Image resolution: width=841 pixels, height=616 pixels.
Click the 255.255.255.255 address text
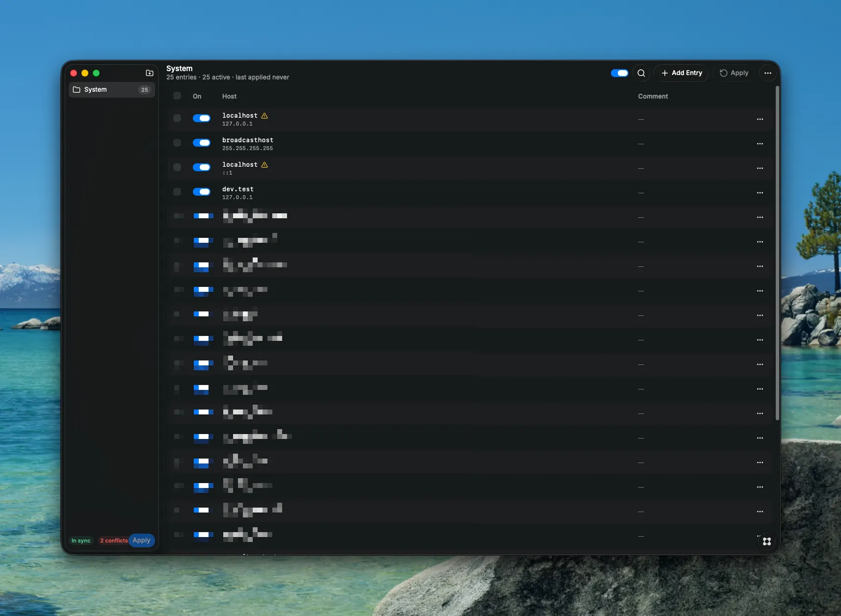point(248,149)
